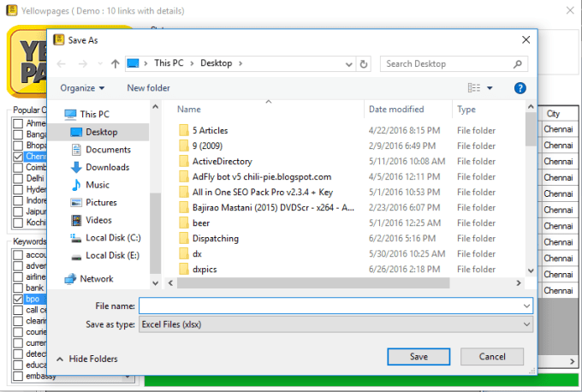Uncheck the bpo keyword checkbox
Viewport: 582px width, 392px height.
click(x=18, y=299)
